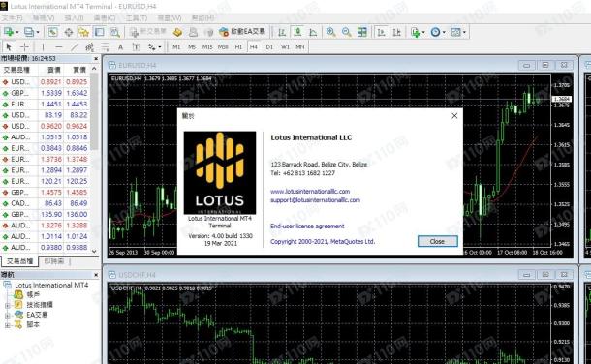Open a new chart with the green plus icon
The height and width of the screenshot is (364, 591).
click(9, 32)
